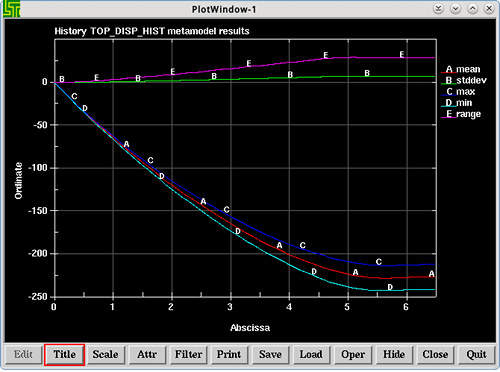
Task: Click the PlotWindow-1 title bar text
Action: point(224,9)
